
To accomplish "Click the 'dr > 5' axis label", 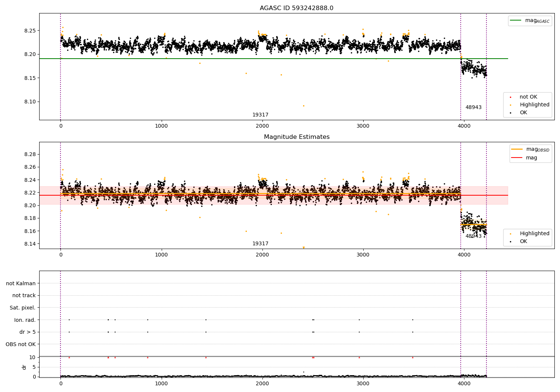I will (27, 332).
